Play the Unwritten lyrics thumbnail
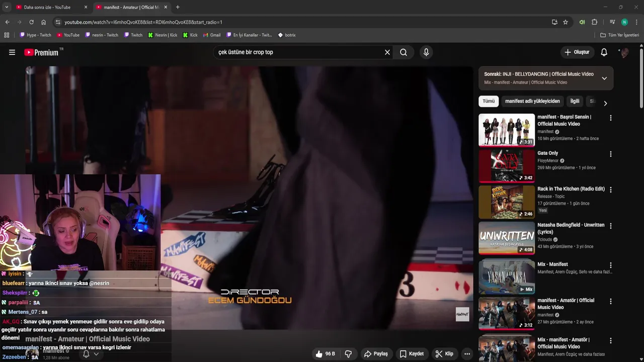The width and height of the screenshot is (644, 362). pyautogui.click(x=507, y=238)
